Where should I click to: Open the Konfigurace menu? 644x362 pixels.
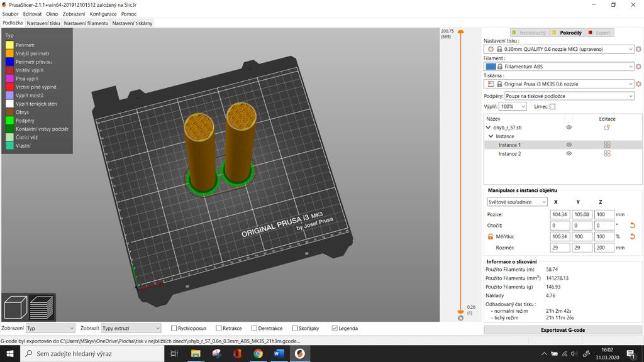click(103, 14)
